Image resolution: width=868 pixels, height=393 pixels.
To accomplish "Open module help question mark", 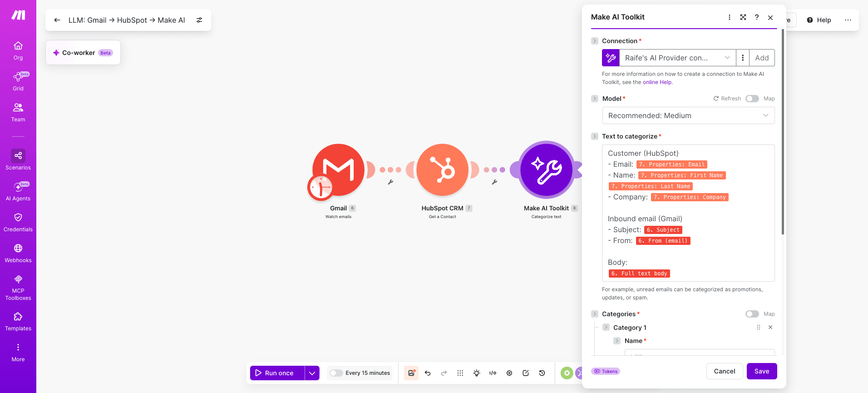I will click(x=757, y=17).
